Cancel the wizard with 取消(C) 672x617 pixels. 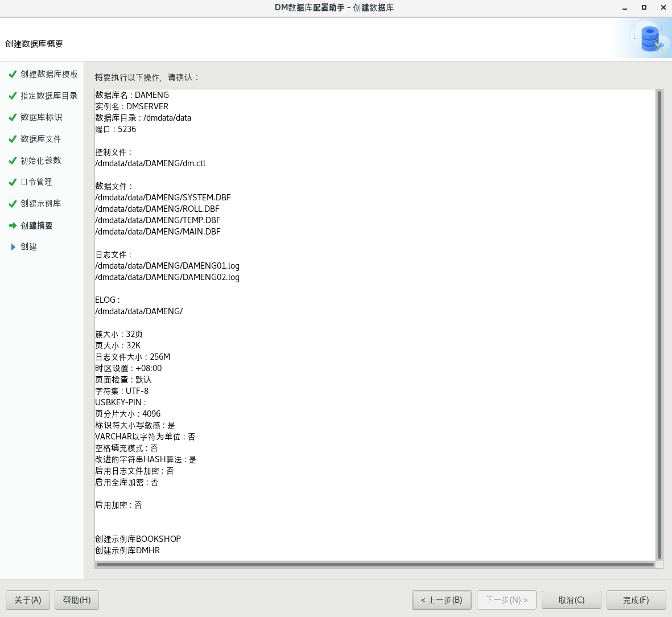(571, 600)
